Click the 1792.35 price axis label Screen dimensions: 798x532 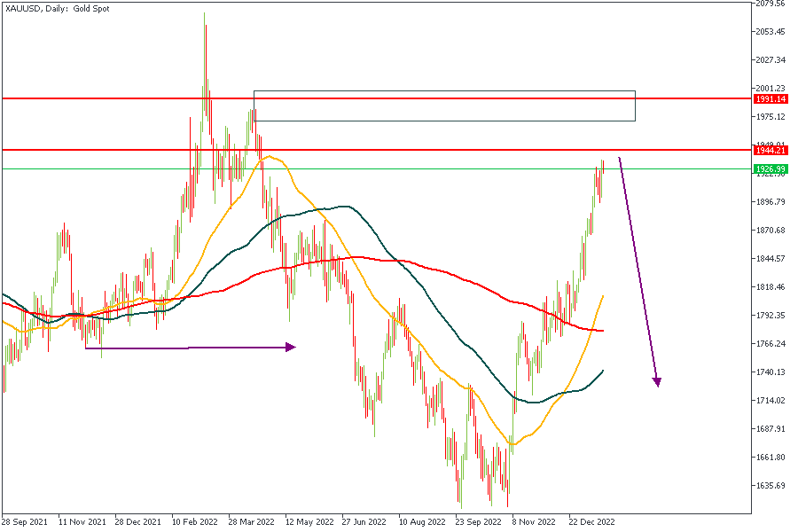pos(770,316)
